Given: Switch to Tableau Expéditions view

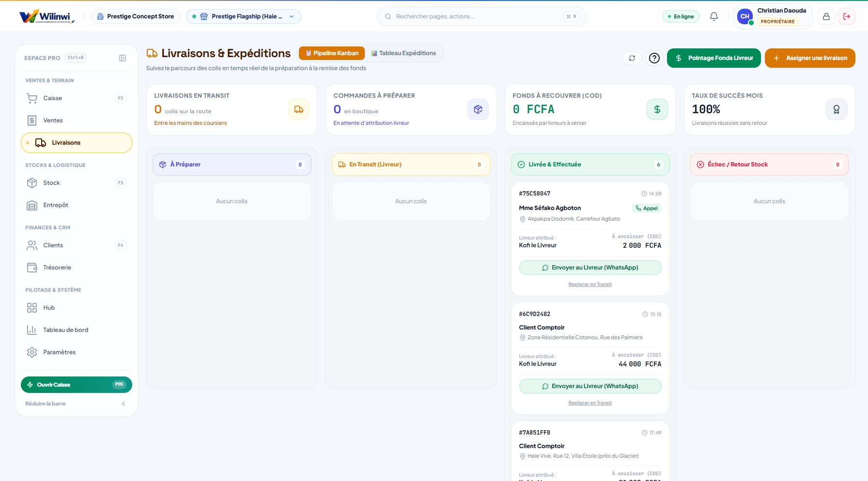Looking at the screenshot, I should click(x=403, y=53).
